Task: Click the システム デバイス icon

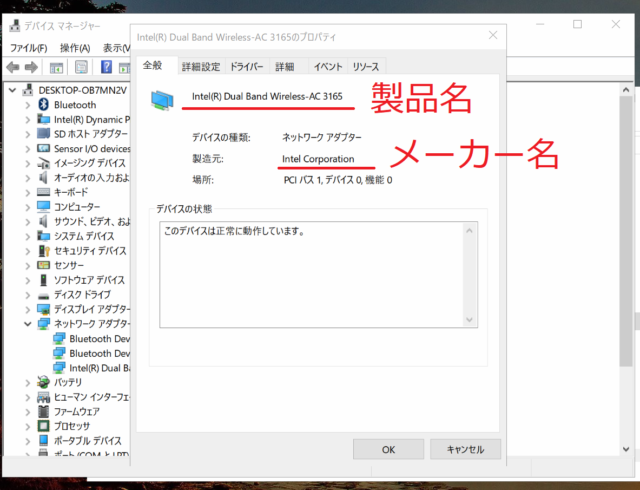Action: pyautogui.click(x=44, y=236)
